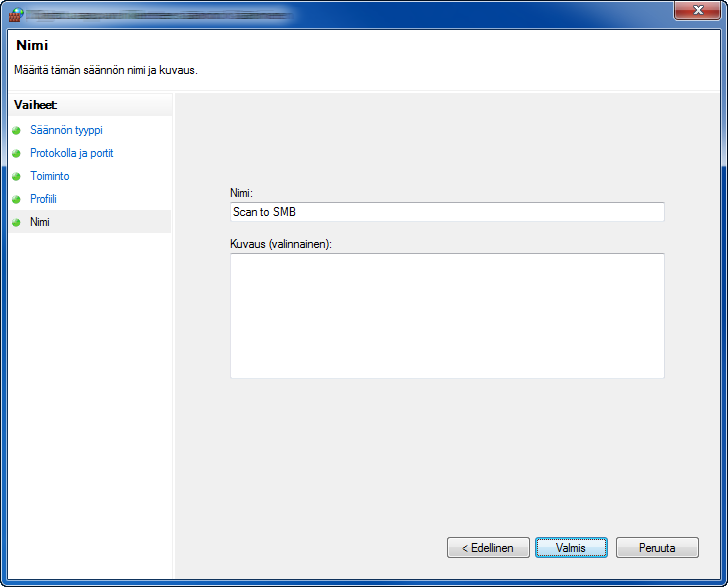
Task: Click the green bullet beside Protokolla ja portit
Action: coord(16,153)
